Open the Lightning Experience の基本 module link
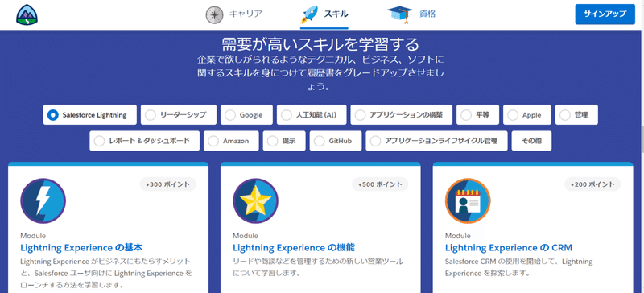 click(x=81, y=248)
